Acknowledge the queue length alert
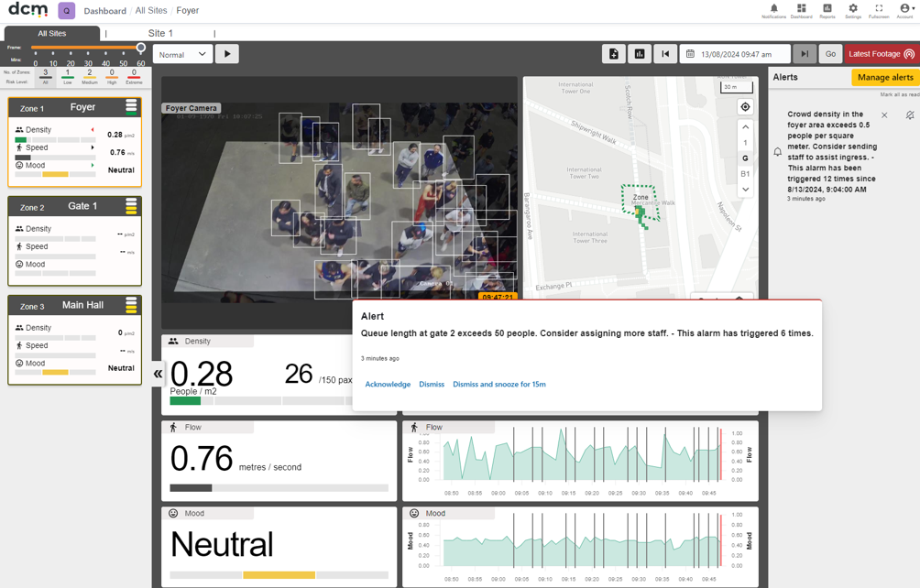The height and width of the screenshot is (588, 920). [x=388, y=384]
